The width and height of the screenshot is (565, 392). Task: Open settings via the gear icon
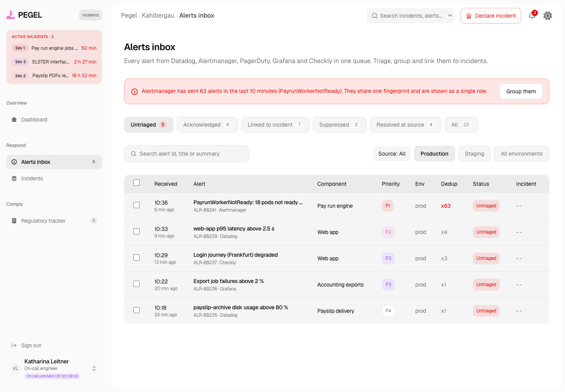pyautogui.click(x=548, y=16)
